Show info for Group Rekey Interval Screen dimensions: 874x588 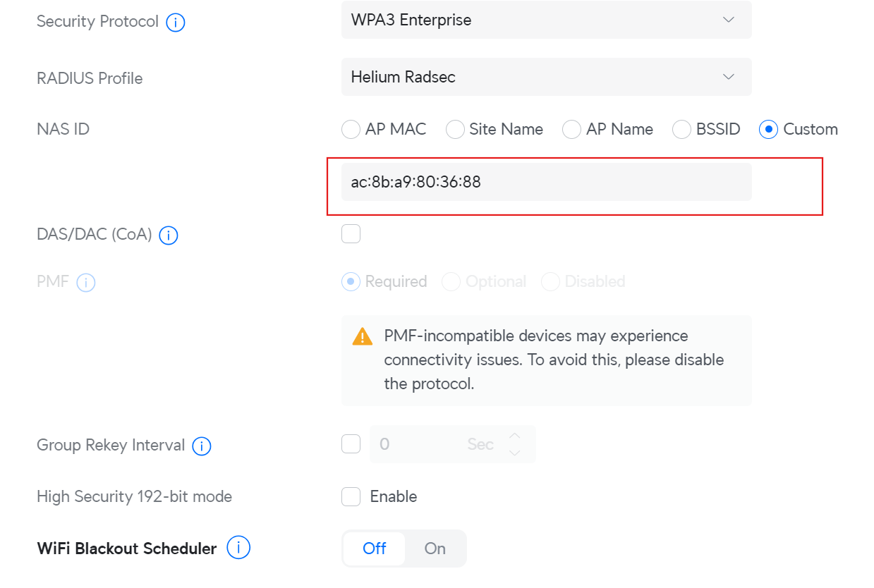(x=202, y=446)
